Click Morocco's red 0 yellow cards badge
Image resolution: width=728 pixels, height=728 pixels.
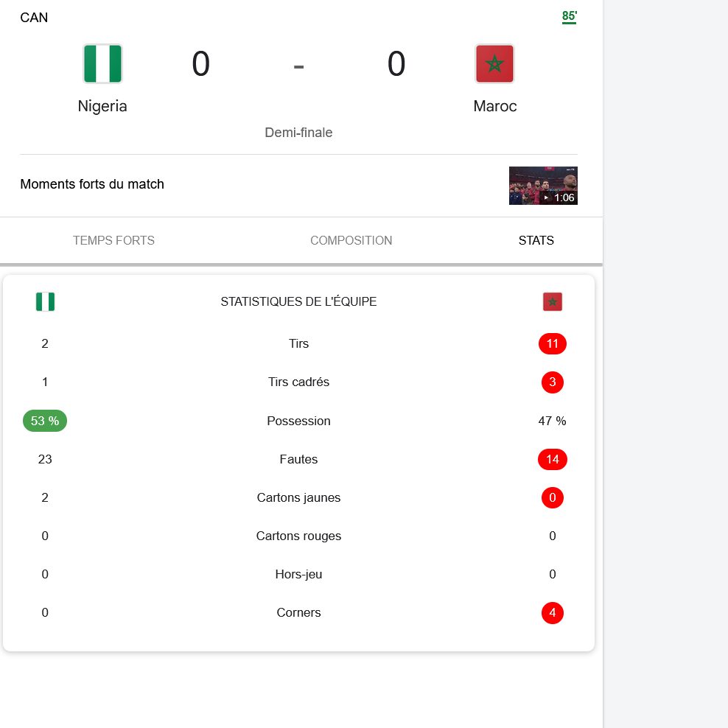553,498
